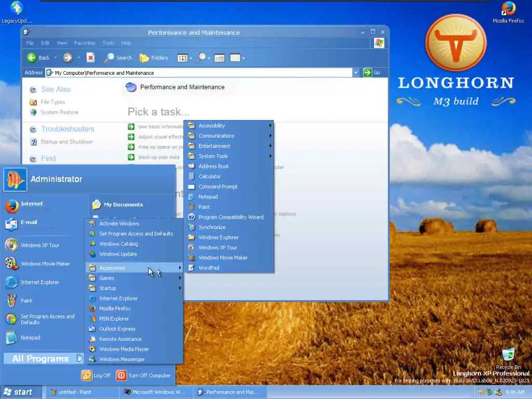
Task: Expand the Entertainment submenu
Action: click(229, 146)
